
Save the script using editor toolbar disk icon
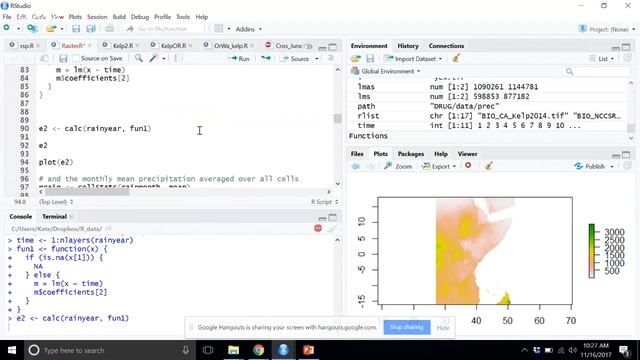[x=63, y=58]
